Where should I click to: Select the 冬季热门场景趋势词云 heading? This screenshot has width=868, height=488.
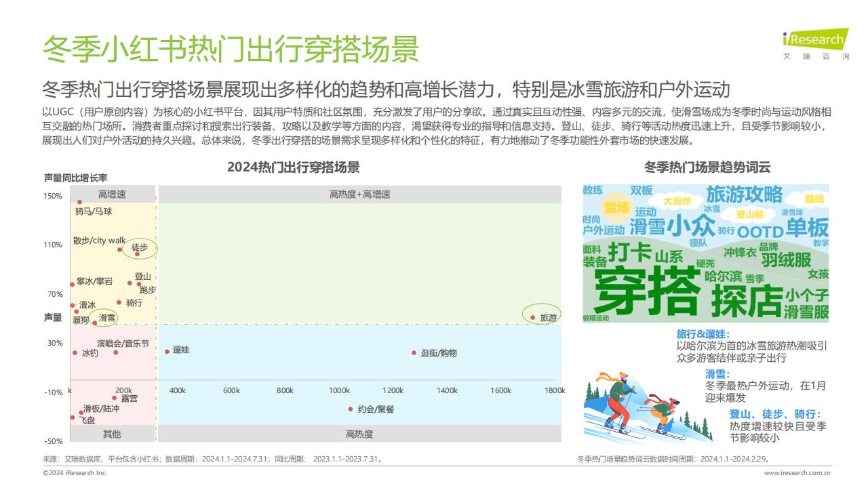707,167
